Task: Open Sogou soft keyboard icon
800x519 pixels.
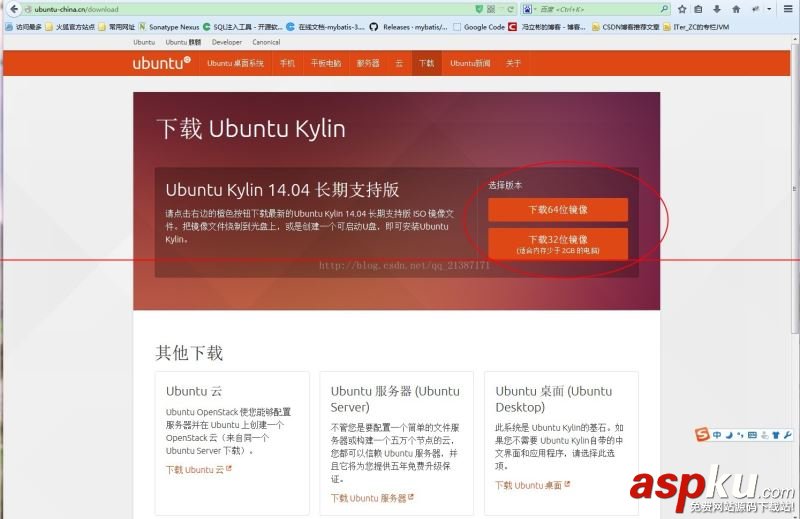Action: click(752, 435)
